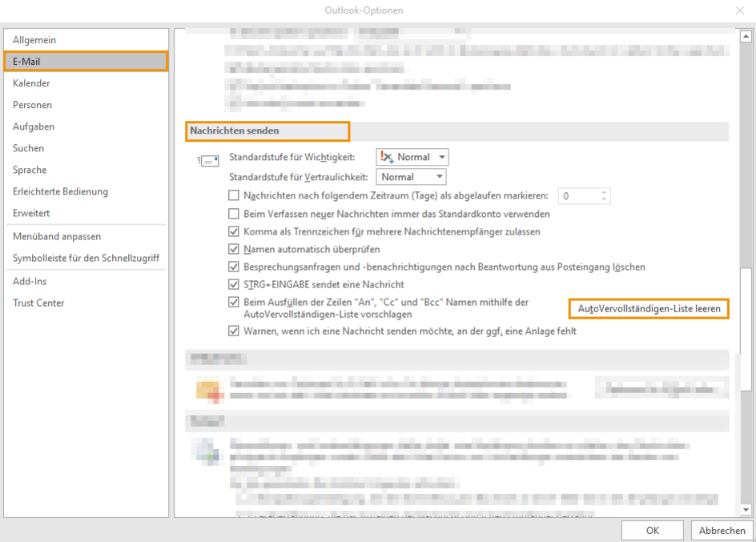Click the vertical scrollbar thumb

(746, 328)
